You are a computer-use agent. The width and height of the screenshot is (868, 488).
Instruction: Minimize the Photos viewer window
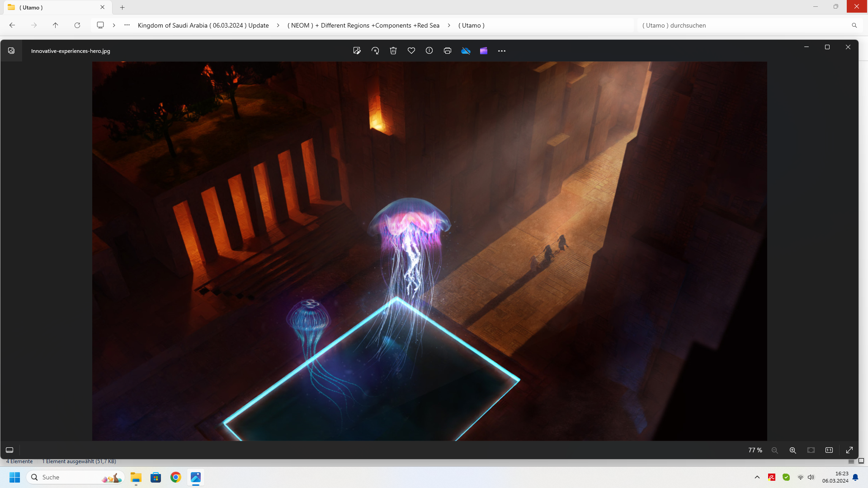click(807, 47)
